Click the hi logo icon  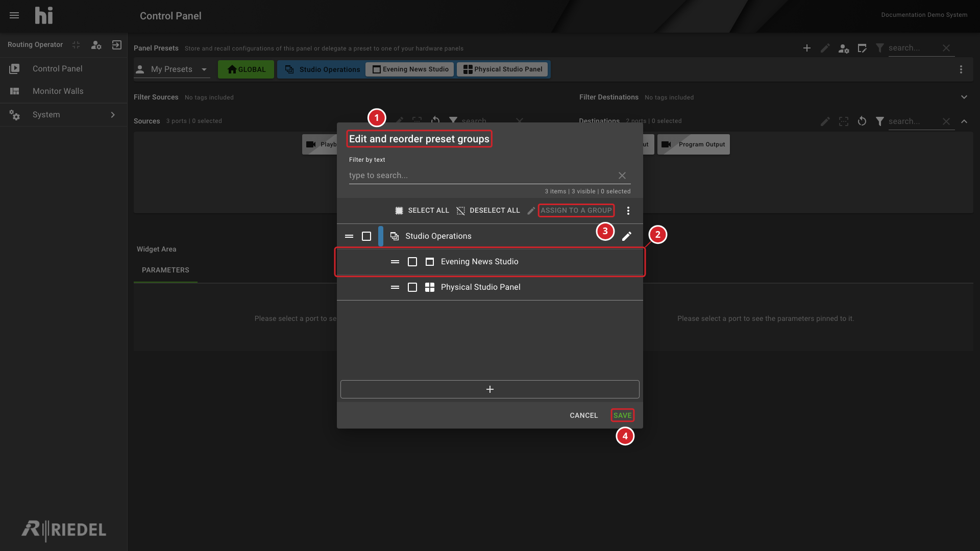pos(44,15)
